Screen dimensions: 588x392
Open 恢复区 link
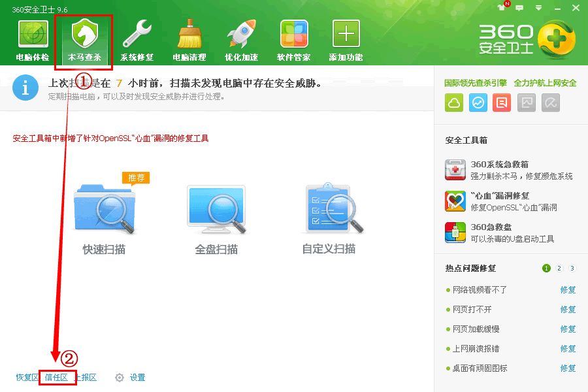[27, 378]
